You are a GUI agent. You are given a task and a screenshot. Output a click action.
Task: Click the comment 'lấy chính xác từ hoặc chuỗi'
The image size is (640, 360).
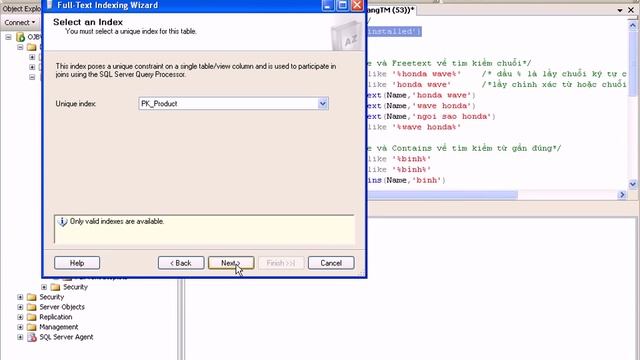click(560, 84)
